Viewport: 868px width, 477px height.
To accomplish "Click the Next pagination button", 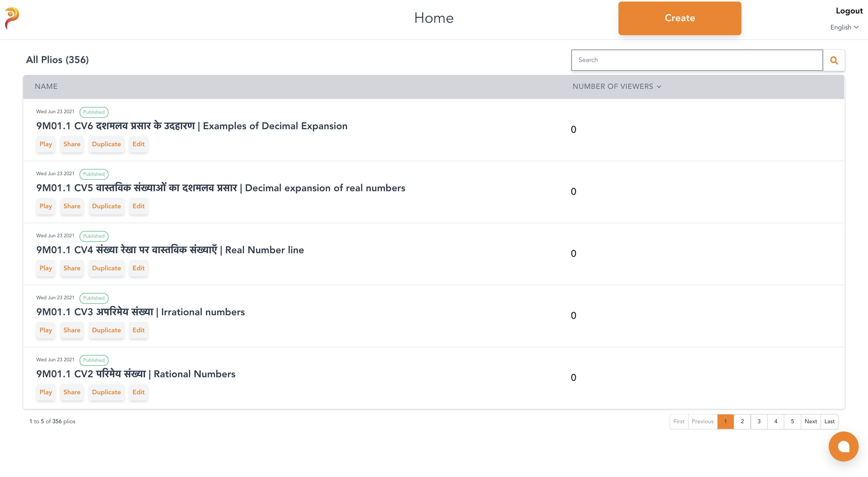I will pyautogui.click(x=810, y=421).
